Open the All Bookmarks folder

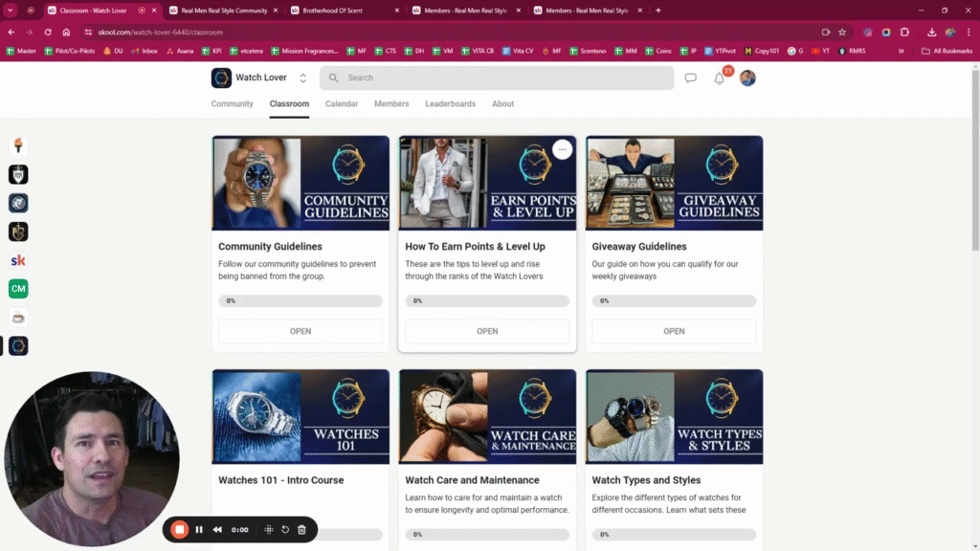pos(947,52)
